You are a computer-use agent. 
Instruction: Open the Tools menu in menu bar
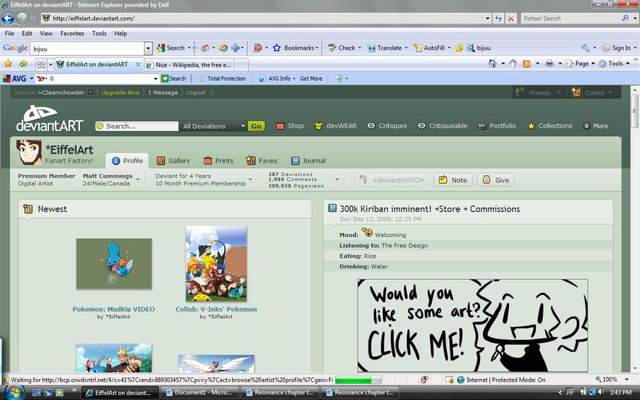[99, 33]
